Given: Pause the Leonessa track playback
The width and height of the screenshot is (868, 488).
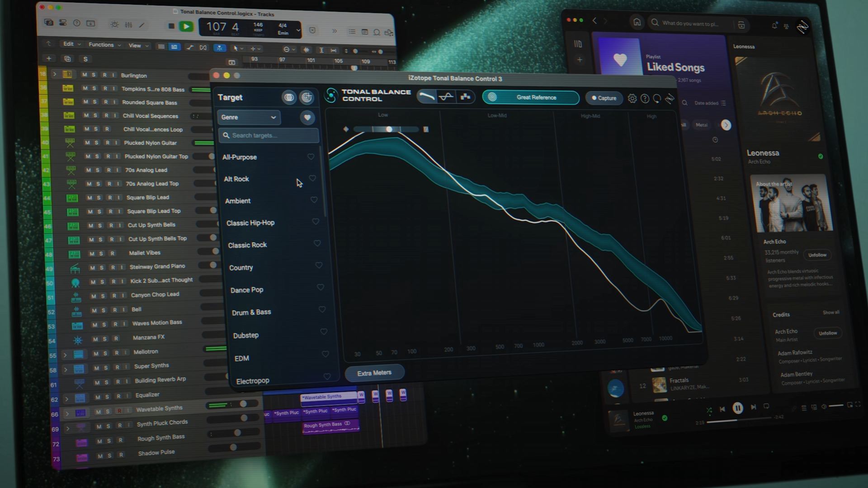Looking at the screenshot, I should tap(737, 408).
